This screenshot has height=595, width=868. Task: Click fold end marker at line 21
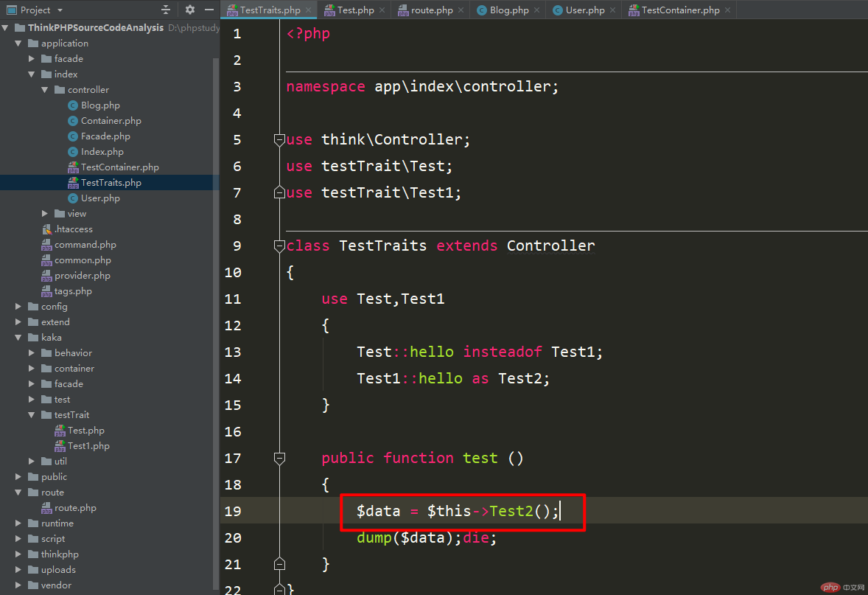pyautogui.click(x=279, y=564)
